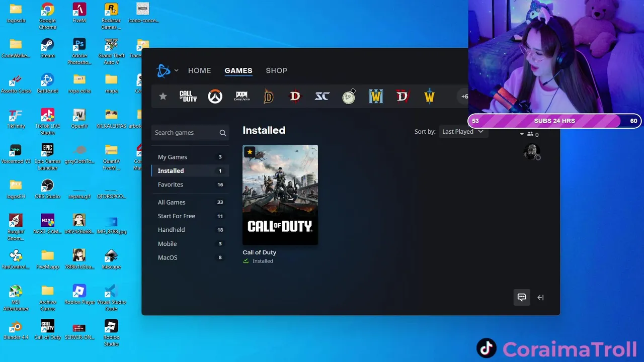Select the Handheld filter
The image size is (644, 362).
pos(190,230)
